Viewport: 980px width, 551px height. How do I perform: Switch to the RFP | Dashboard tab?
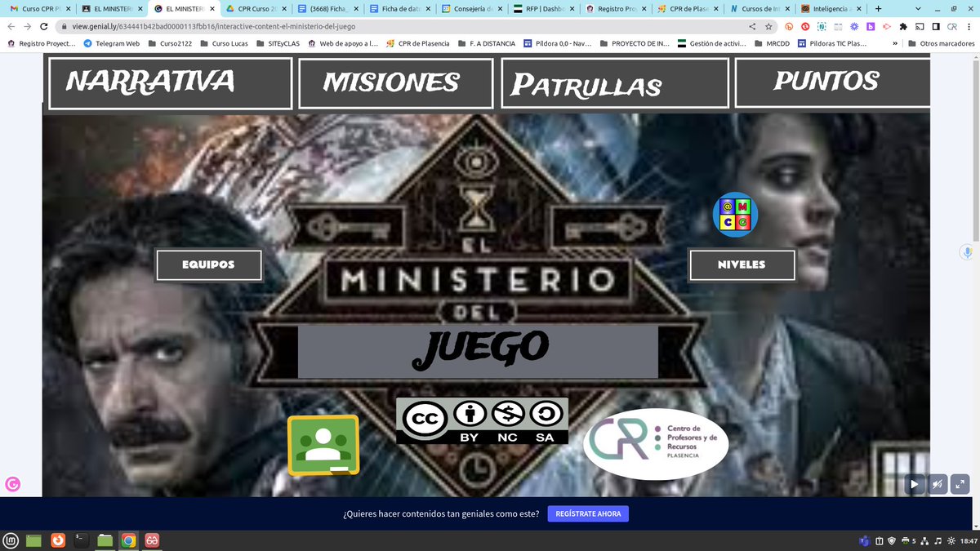pos(545,8)
